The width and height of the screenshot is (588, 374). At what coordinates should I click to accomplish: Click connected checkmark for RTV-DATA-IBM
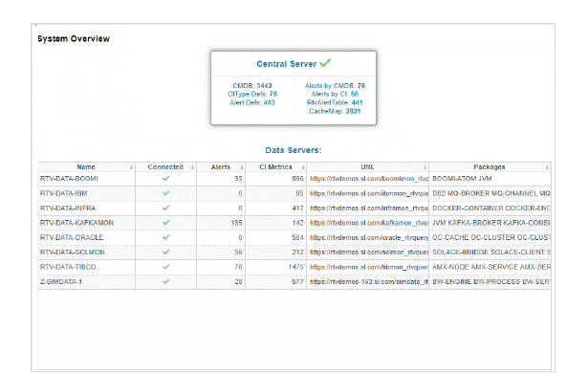(x=165, y=193)
